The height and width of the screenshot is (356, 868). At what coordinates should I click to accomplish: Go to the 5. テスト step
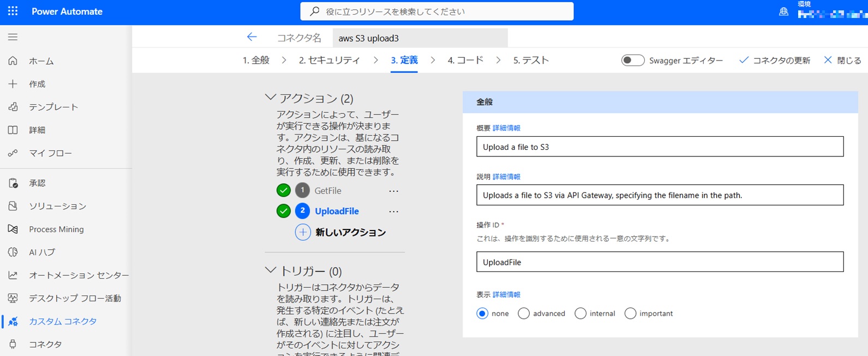(531, 60)
